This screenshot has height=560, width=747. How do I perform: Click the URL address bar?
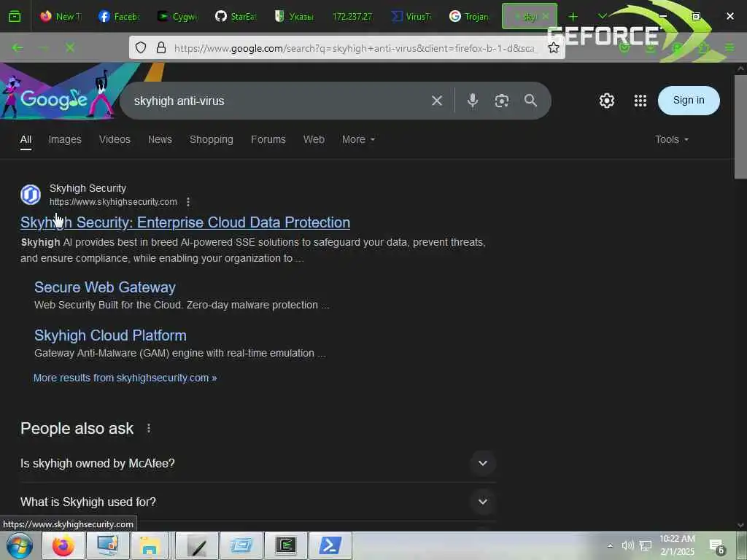click(x=354, y=48)
